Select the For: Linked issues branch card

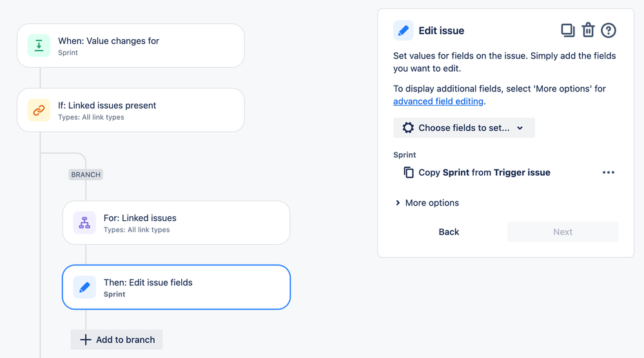coord(176,223)
